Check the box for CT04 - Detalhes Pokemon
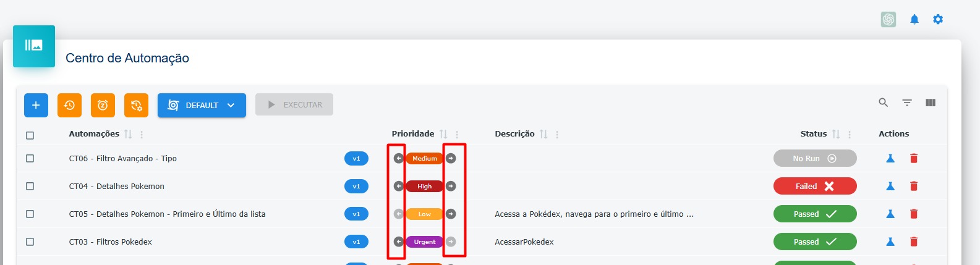 [30, 186]
